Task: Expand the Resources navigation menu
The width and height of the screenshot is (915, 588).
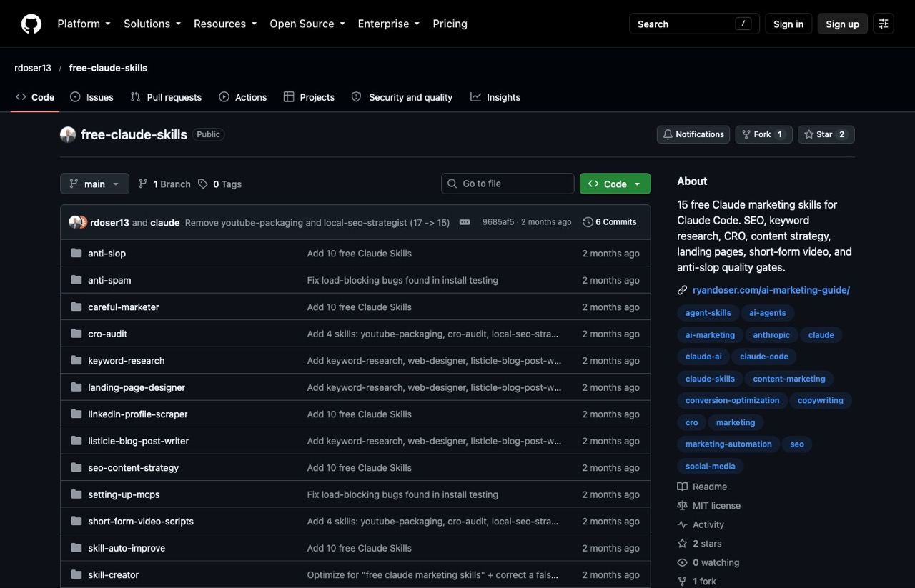Action: 225,24
